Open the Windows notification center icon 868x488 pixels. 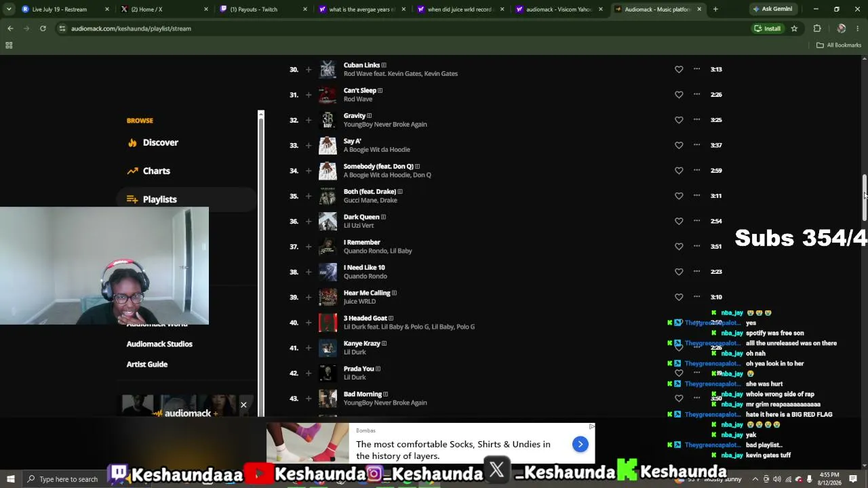click(x=853, y=479)
